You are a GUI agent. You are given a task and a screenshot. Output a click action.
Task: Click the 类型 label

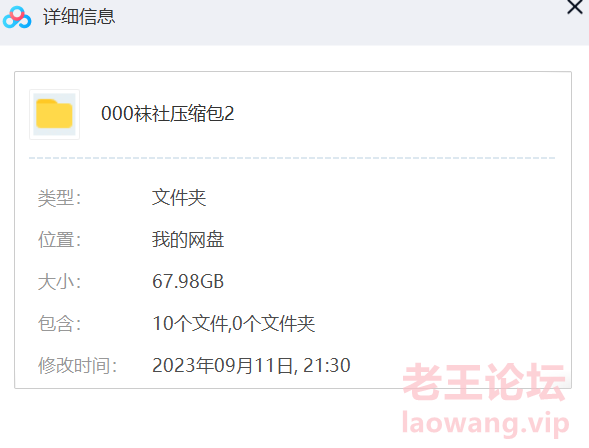[59, 198]
